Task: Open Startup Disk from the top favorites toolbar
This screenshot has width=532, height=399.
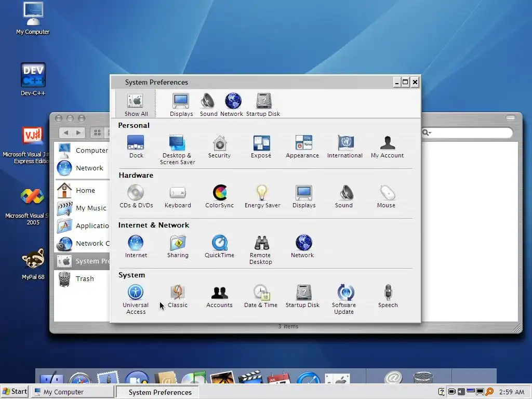Action: [x=263, y=104]
